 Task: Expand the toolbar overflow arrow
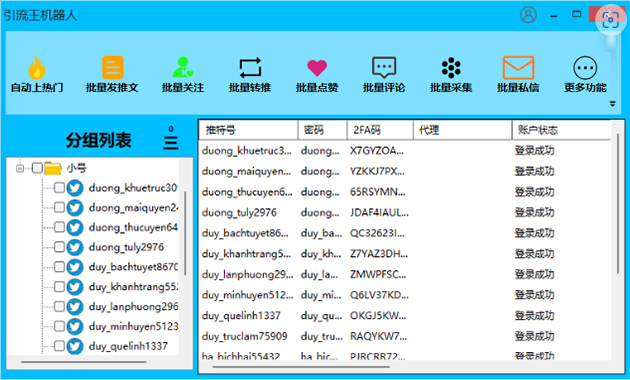[x=612, y=104]
